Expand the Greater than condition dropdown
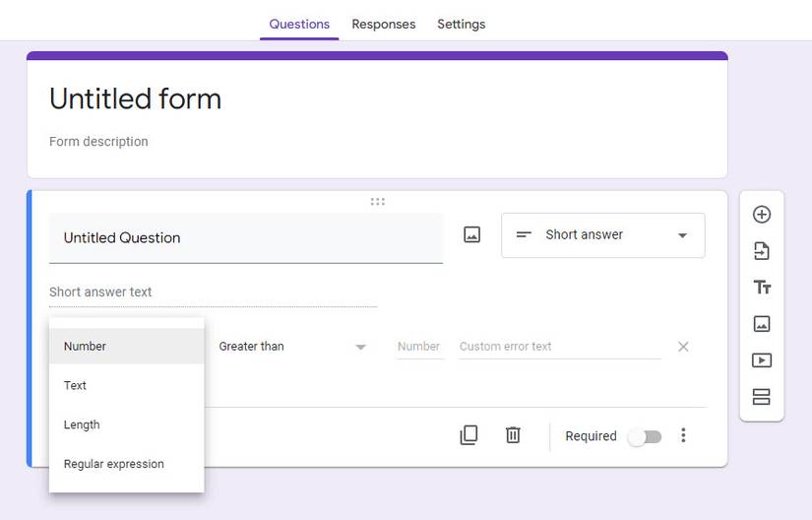The height and width of the screenshot is (520, 812). (x=291, y=347)
